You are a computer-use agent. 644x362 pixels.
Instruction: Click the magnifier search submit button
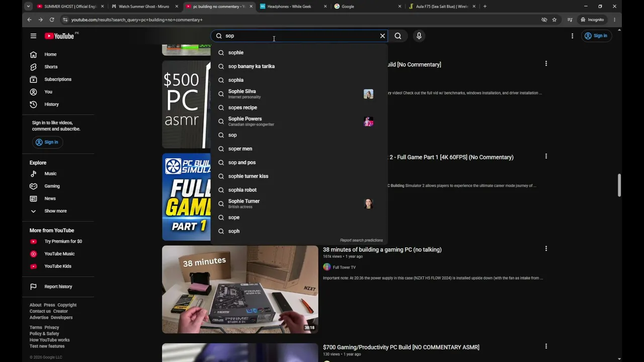tap(398, 36)
